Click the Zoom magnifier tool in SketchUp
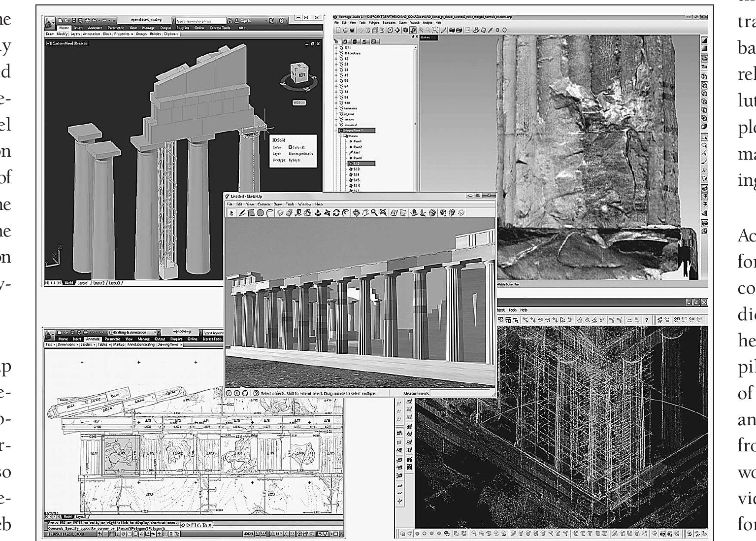The height and width of the screenshot is (541, 756). click(374, 213)
